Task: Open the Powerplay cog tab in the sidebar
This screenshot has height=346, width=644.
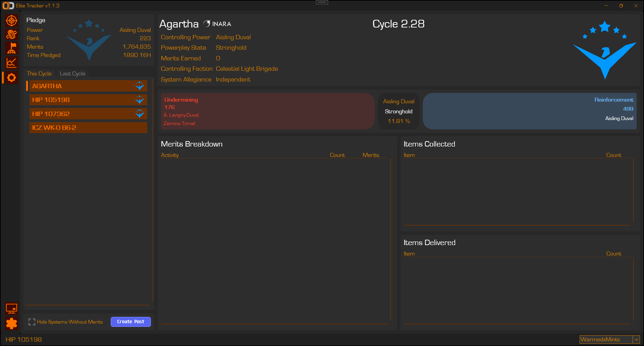Action: click(11, 78)
